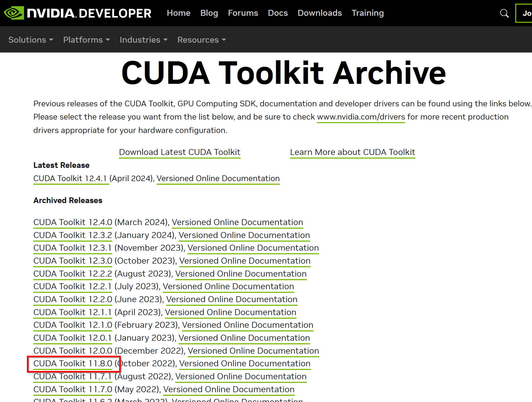Open documentation for 12.3.2 January 2024
Image resolution: width=532 pixels, height=402 pixels.
coord(244,235)
